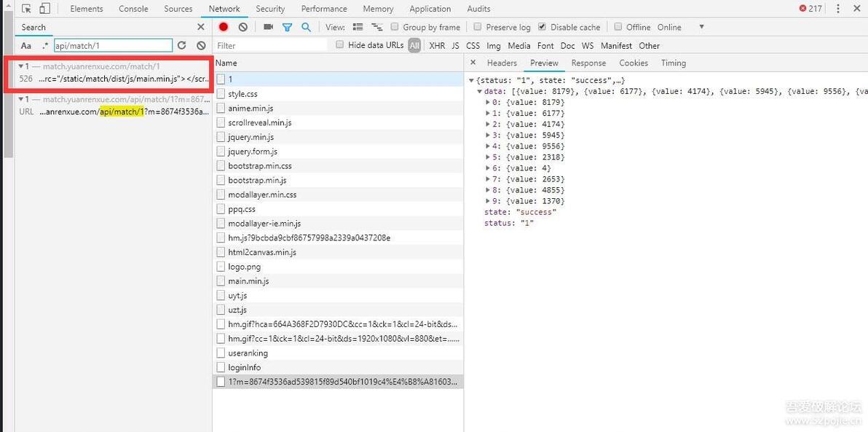868x432 pixels.
Task: Select the inspect element cursor icon
Action: click(x=26, y=8)
